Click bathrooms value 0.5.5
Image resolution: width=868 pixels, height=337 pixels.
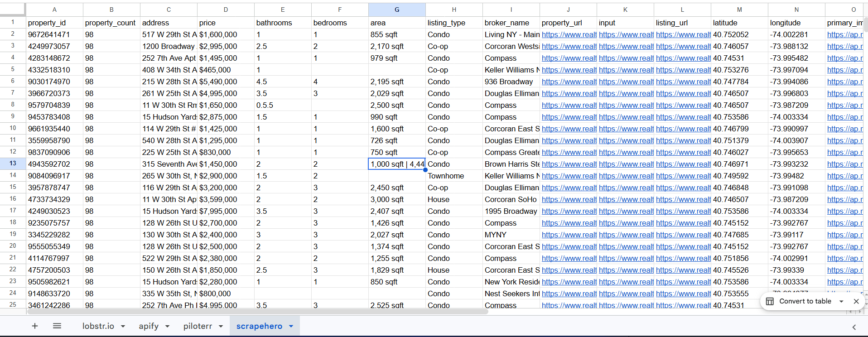point(283,105)
